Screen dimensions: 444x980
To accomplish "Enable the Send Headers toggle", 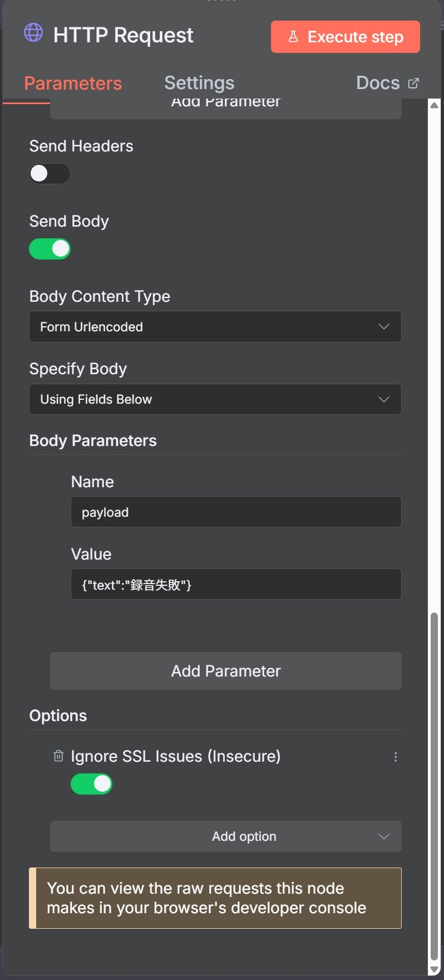I will click(50, 174).
